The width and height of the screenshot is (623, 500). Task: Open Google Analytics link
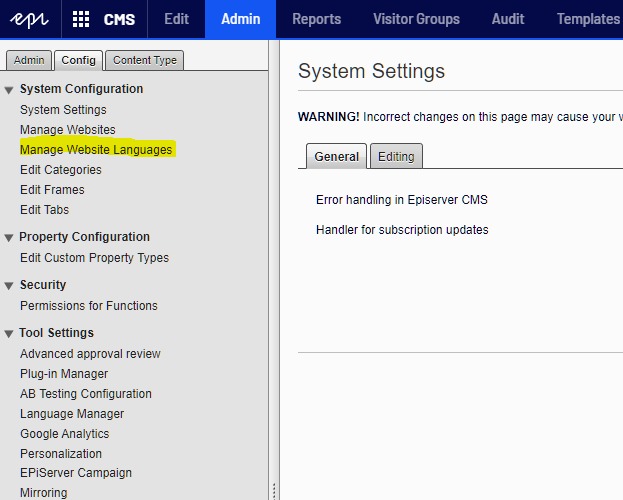click(x=64, y=434)
